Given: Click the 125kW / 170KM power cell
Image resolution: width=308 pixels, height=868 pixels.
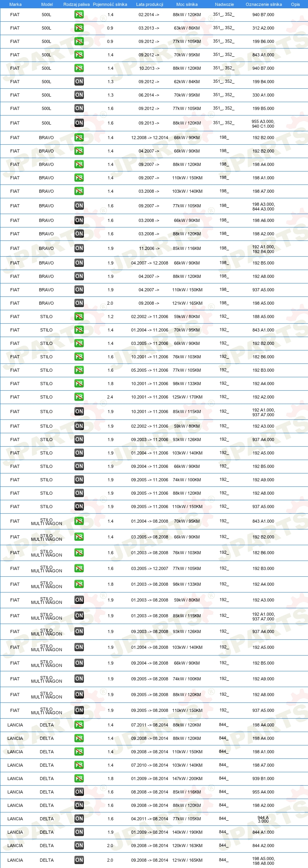Looking at the screenshot, I should (187, 397).
